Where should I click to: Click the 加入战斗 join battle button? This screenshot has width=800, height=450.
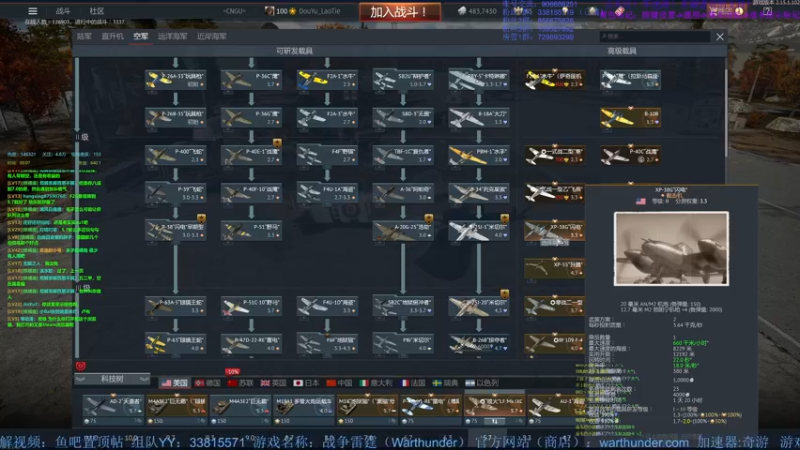(x=400, y=12)
